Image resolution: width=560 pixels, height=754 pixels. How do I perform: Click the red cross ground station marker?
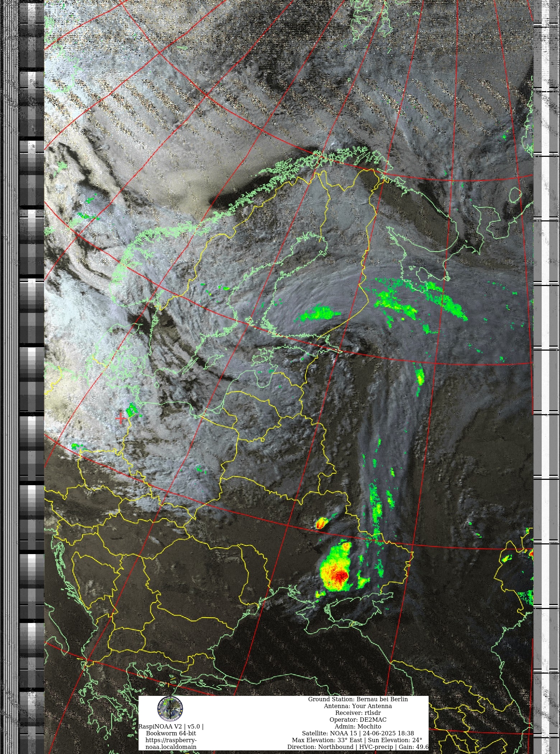(121, 418)
